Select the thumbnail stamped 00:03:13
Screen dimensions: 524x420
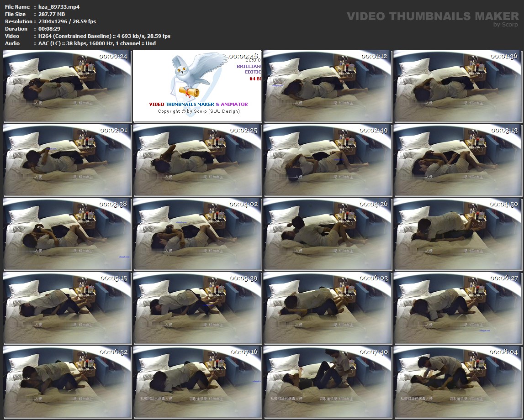click(458, 160)
